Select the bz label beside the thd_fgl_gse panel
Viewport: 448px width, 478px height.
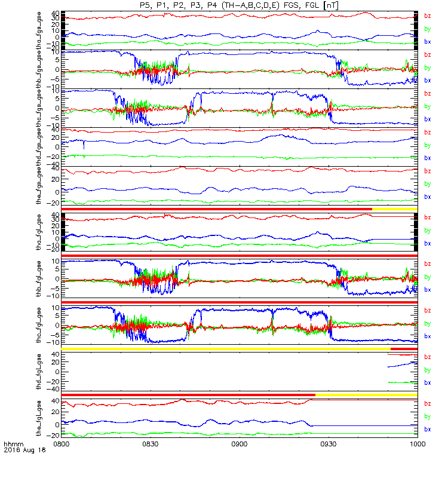point(428,357)
